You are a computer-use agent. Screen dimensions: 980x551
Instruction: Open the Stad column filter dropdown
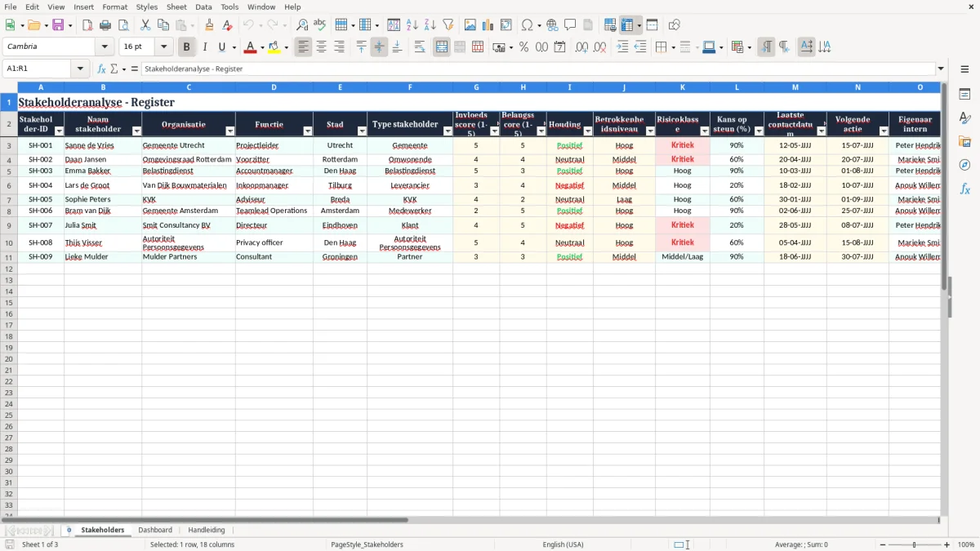point(362,131)
